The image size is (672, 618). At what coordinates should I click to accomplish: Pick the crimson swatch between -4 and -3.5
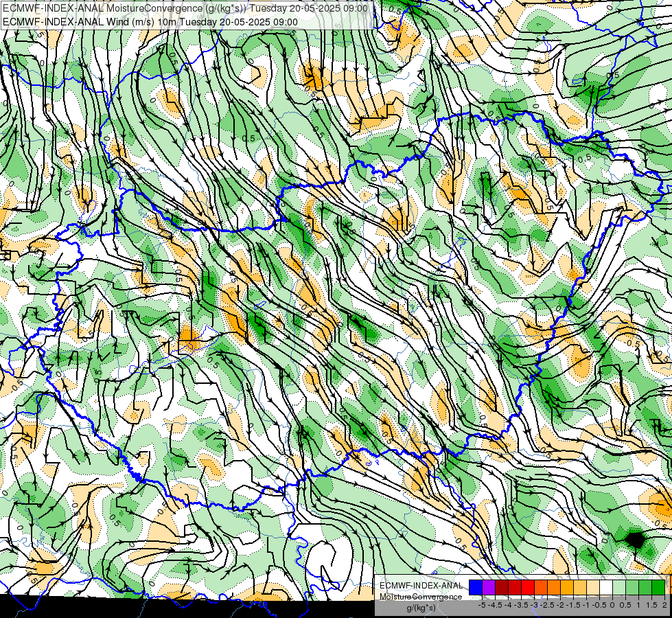point(515,588)
